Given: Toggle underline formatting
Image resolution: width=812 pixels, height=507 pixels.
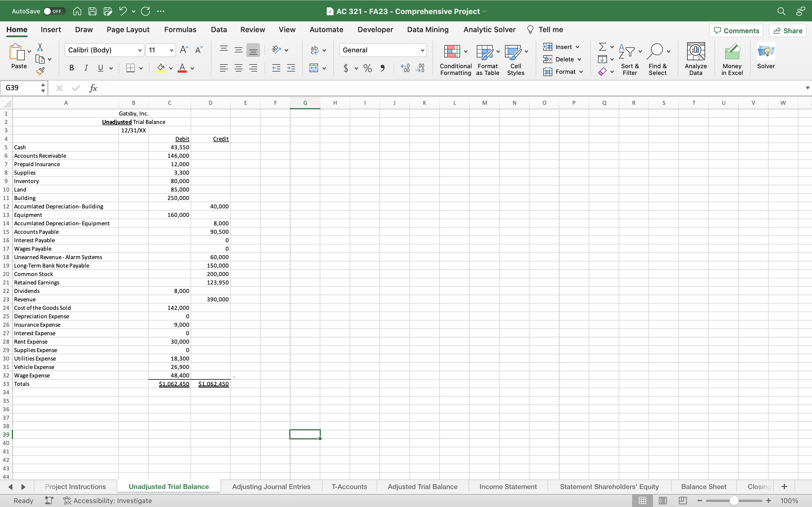Looking at the screenshot, I should (101, 68).
